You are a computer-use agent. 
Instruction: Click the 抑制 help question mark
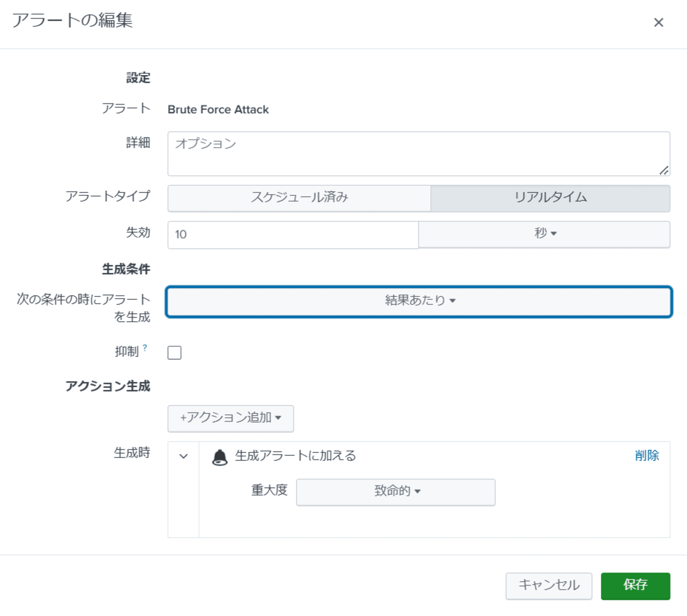145,348
